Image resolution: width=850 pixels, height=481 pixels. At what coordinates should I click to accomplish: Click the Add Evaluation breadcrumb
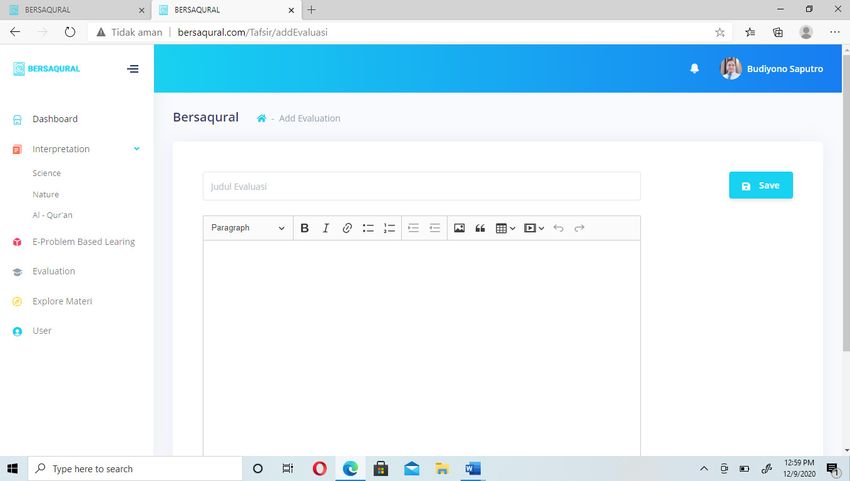[310, 118]
